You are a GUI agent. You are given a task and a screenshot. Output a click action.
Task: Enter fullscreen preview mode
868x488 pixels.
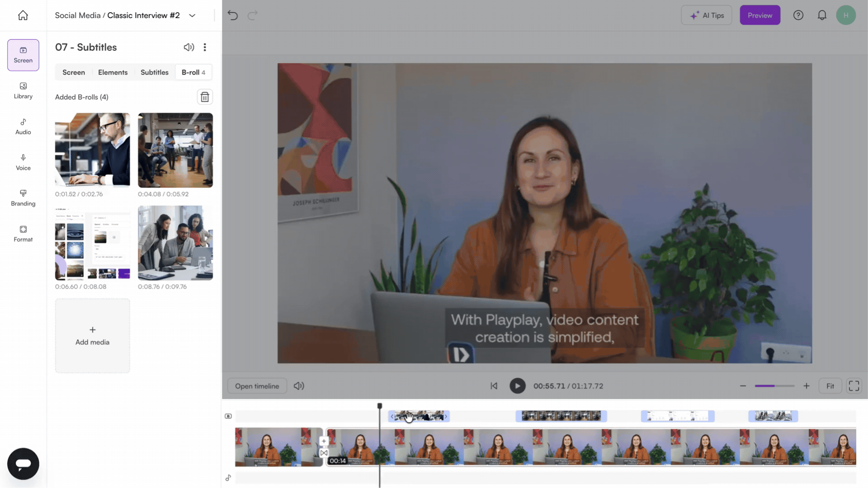pos(854,386)
